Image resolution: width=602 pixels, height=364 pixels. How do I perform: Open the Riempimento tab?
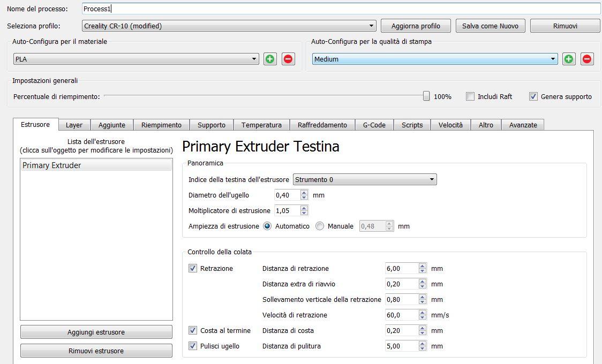(x=161, y=125)
